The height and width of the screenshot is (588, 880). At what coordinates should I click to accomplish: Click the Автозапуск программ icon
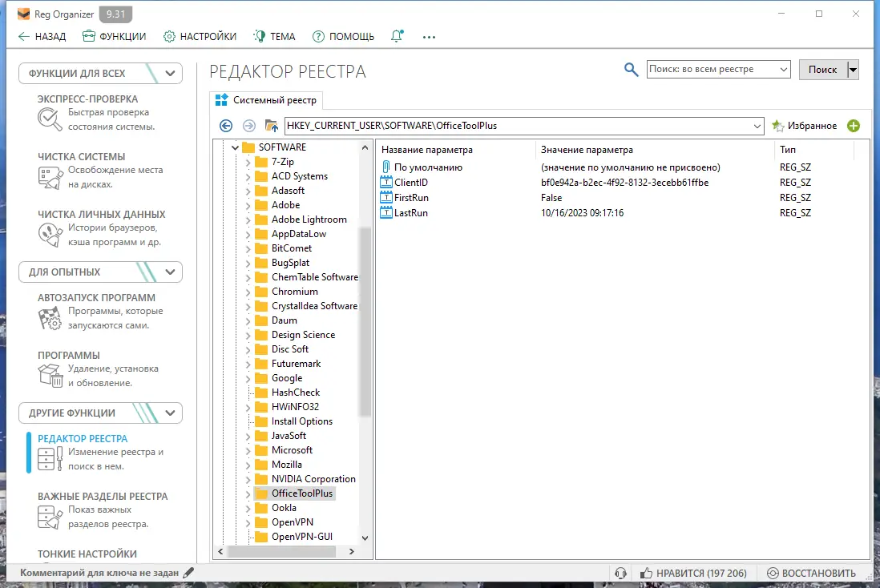[x=50, y=318]
